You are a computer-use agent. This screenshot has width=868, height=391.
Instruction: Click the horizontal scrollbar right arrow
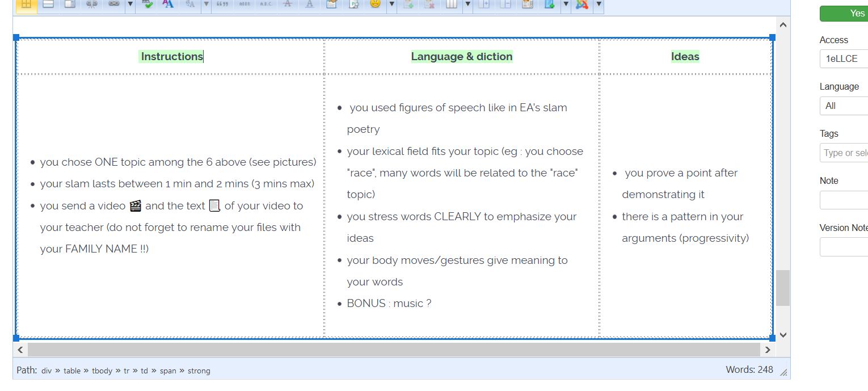point(768,350)
